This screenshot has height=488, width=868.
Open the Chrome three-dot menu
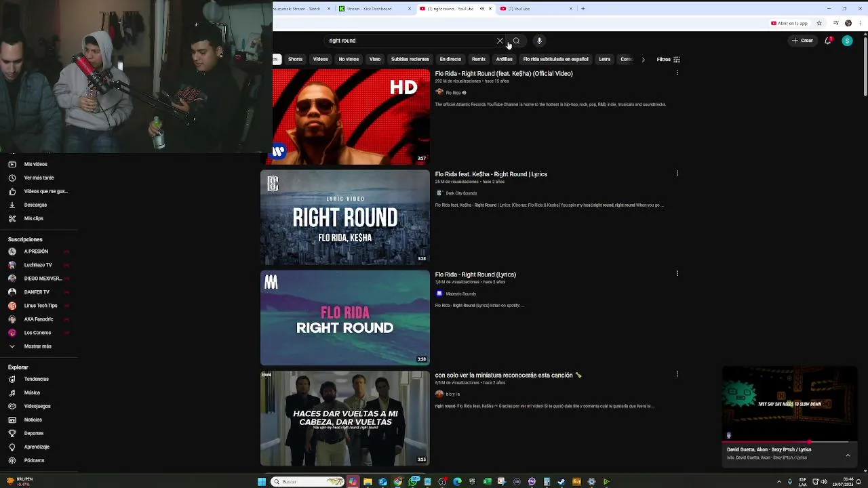point(861,23)
